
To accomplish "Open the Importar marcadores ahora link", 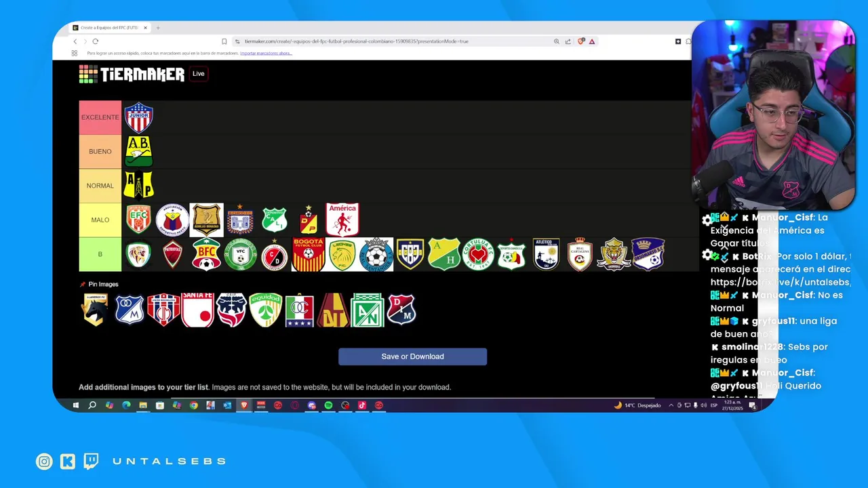I will [266, 53].
